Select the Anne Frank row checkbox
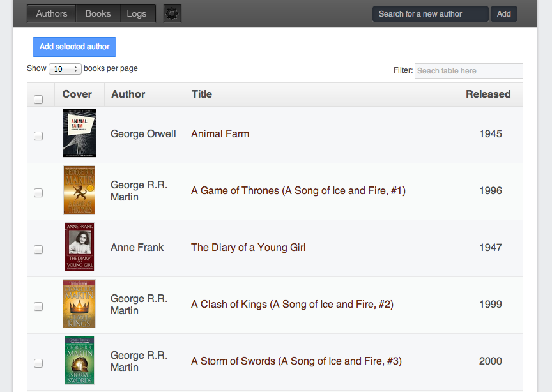Viewport: 552px width, 392px height. 38,250
